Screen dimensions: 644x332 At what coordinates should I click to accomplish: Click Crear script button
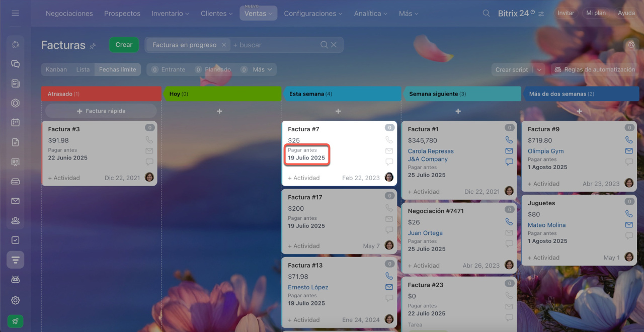pyautogui.click(x=512, y=69)
